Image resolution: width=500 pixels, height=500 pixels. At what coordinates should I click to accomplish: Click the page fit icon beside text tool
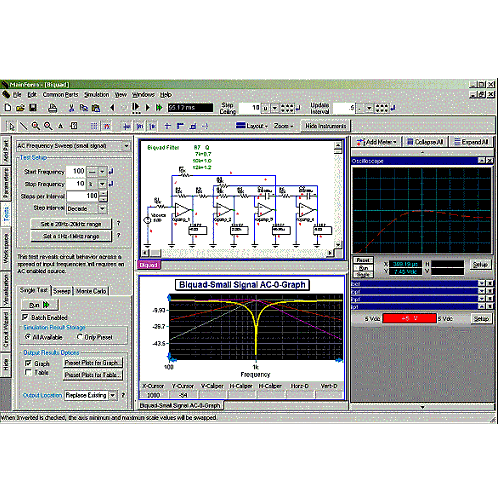click(74, 126)
